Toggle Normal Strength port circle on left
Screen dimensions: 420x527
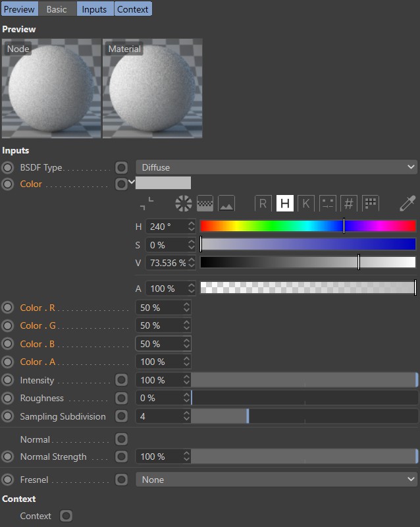8,457
